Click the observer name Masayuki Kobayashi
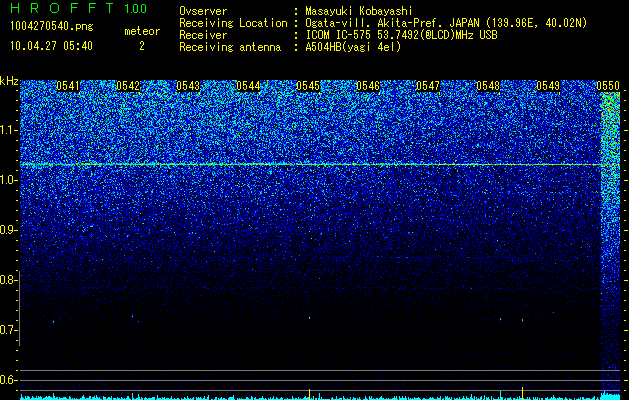629x400 pixels. click(x=359, y=11)
